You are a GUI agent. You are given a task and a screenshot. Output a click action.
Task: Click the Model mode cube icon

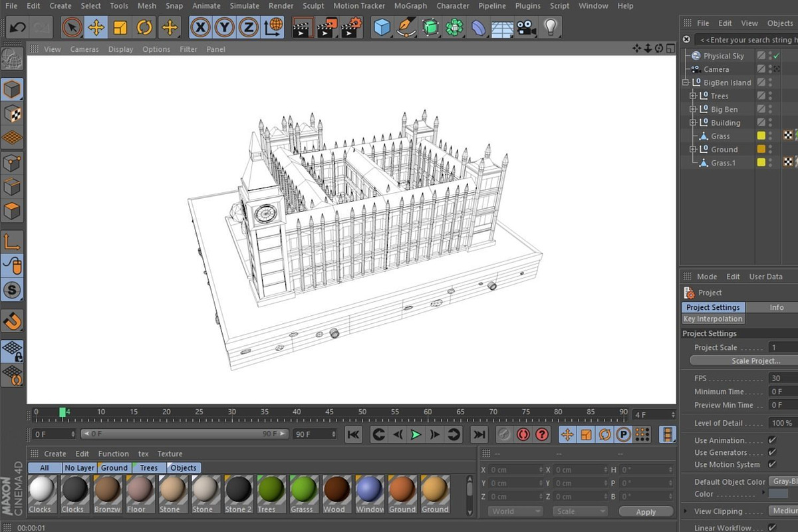13,89
